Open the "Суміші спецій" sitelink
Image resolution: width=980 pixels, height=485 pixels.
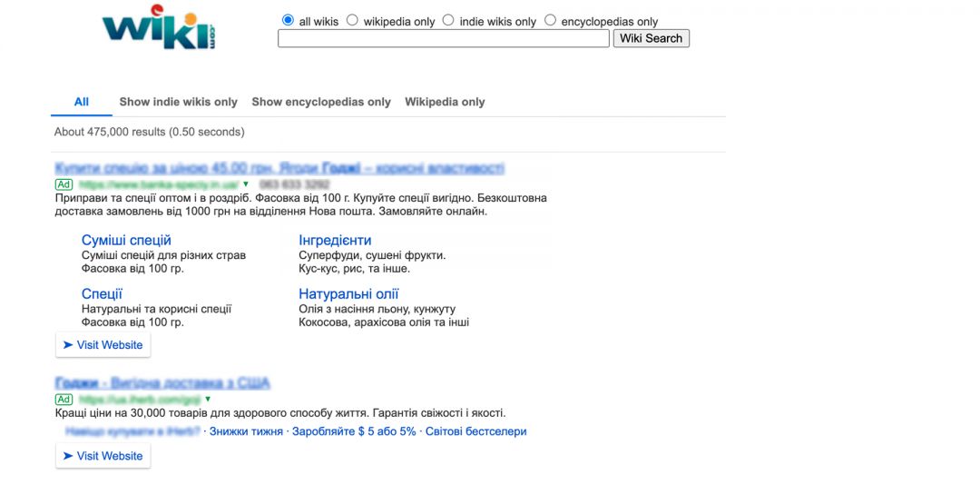(126, 241)
